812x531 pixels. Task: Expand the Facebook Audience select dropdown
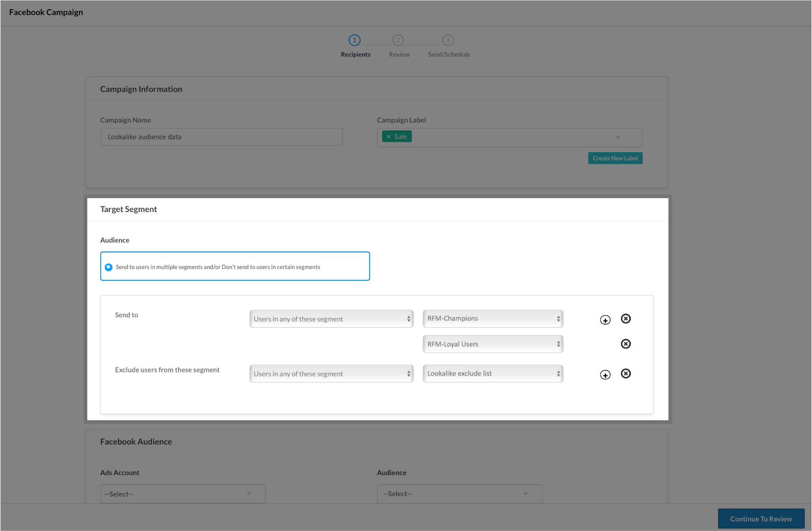[459, 494]
